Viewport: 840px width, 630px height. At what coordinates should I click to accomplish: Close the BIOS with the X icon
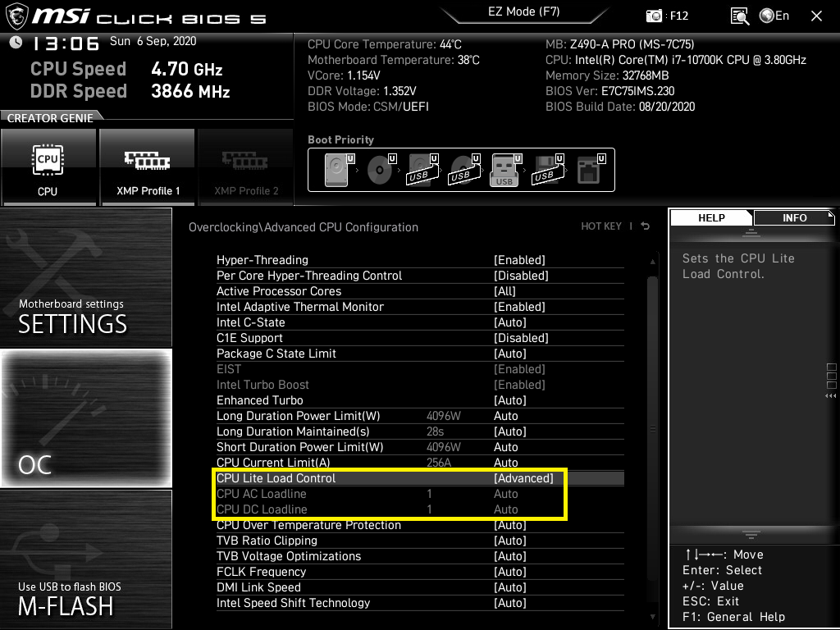click(x=816, y=16)
